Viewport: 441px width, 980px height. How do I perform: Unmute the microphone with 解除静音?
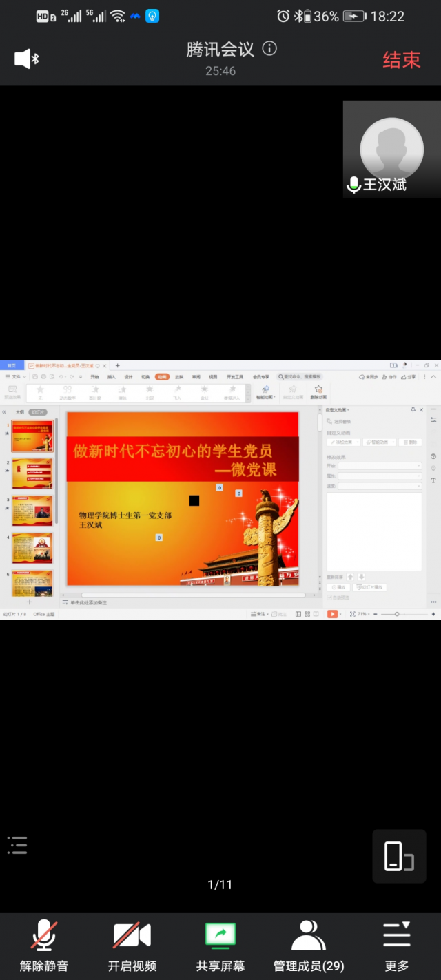44,946
